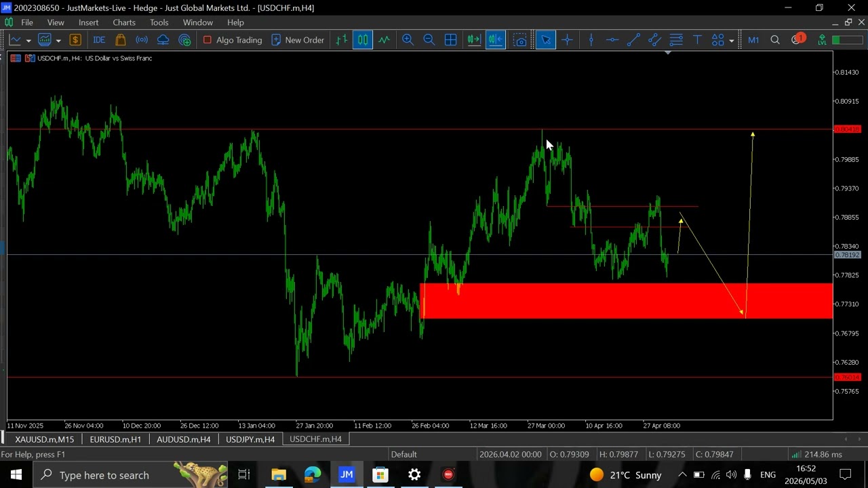Open the Tools menu
This screenshot has width=868, height=488.
point(159,22)
